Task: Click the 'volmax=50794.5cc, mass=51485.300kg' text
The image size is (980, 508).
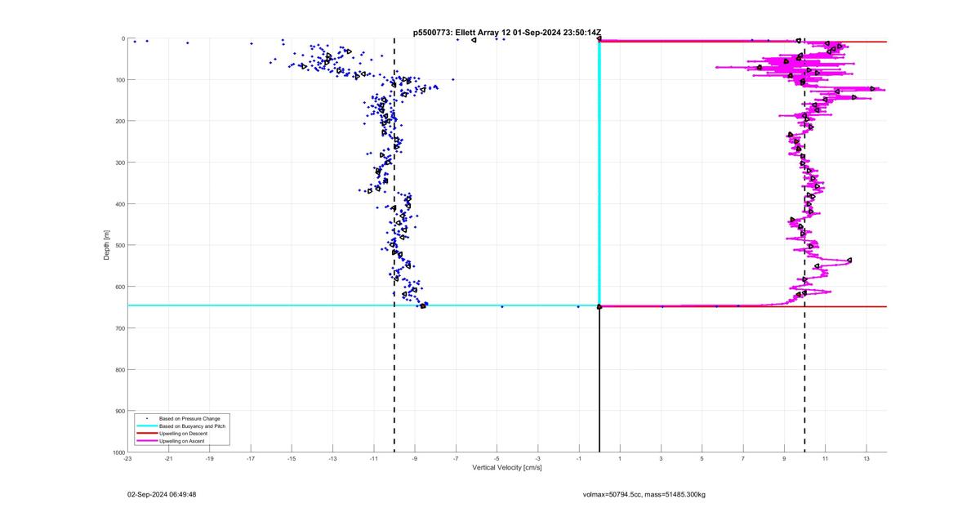Action: (x=644, y=494)
